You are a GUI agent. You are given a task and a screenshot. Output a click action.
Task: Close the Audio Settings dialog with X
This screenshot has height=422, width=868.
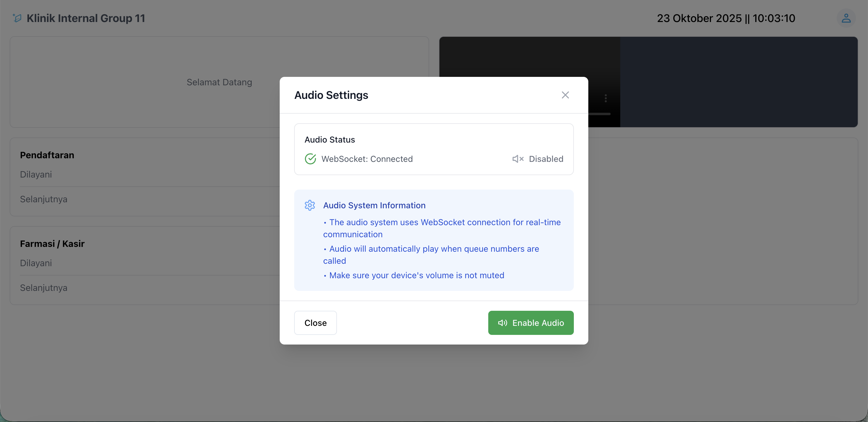tap(565, 95)
